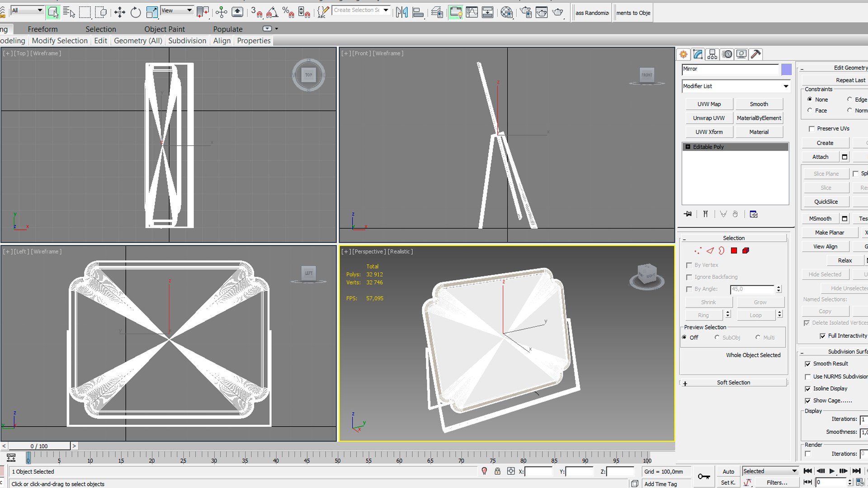The height and width of the screenshot is (488, 868).
Task: Uncheck Smooth Result checkbox
Action: tap(807, 364)
